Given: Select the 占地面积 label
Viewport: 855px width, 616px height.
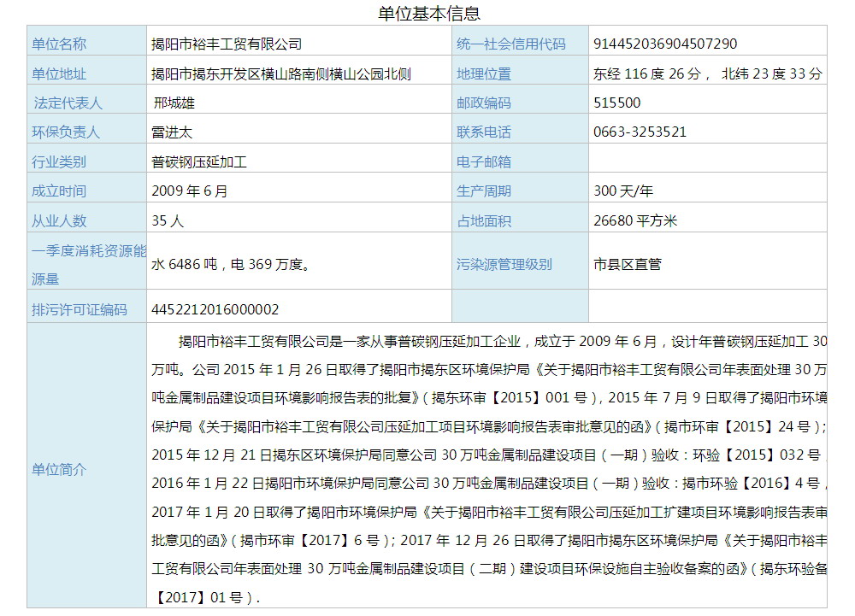Looking at the screenshot, I should [x=484, y=220].
